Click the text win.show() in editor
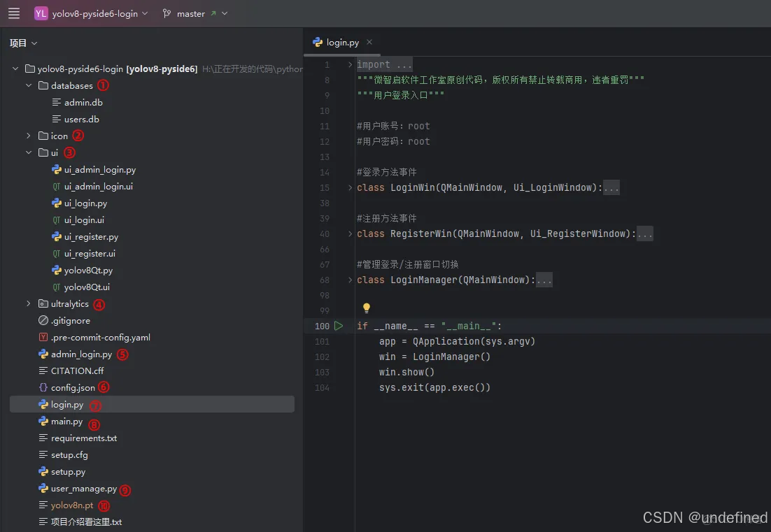 pos(406,372)
